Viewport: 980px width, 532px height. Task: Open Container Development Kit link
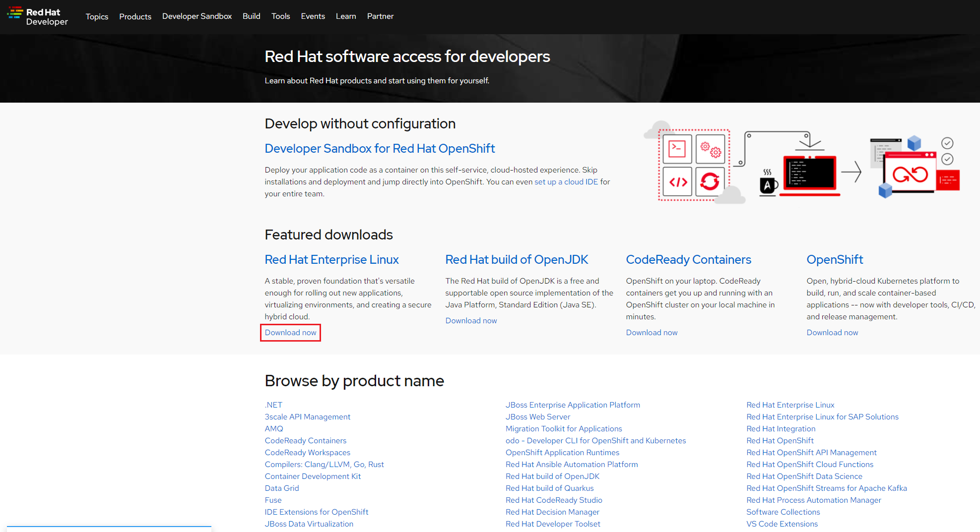(313, 476)
